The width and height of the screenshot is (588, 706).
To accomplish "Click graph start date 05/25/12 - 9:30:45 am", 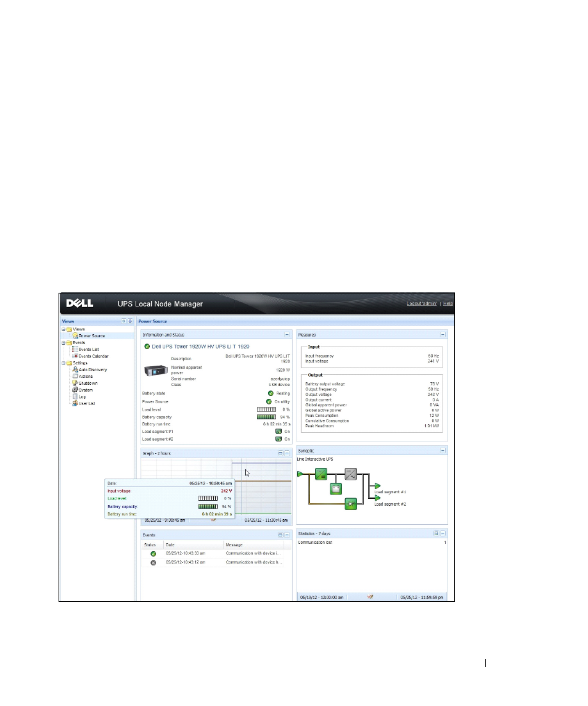I will point(165,520).
